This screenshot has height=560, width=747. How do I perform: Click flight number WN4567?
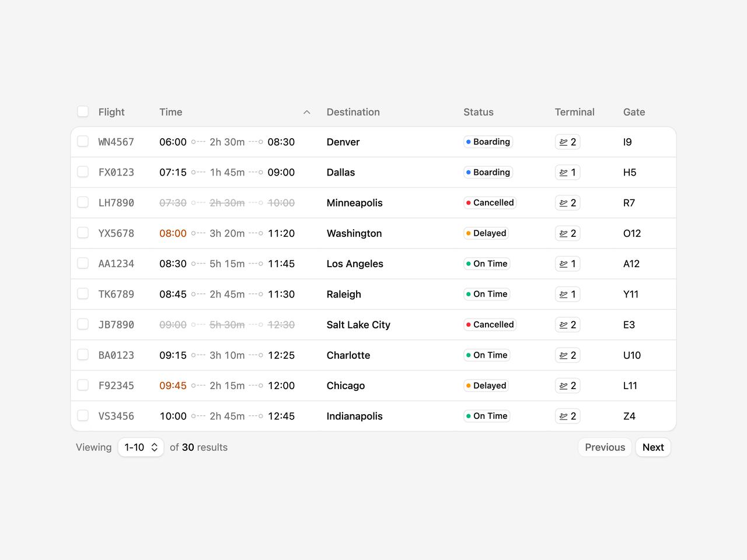tap(116, 142)
